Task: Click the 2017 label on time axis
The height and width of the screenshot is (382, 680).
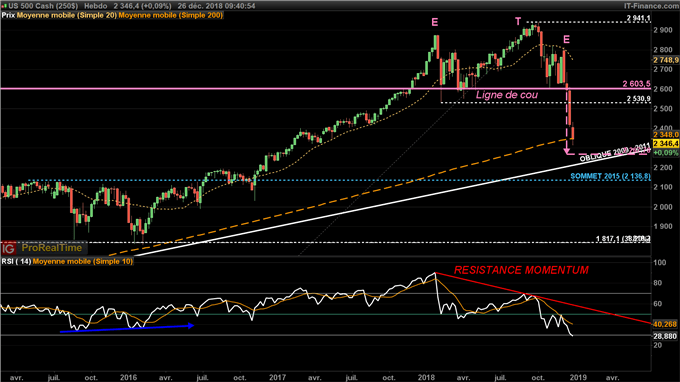Action: click(277, 377)
